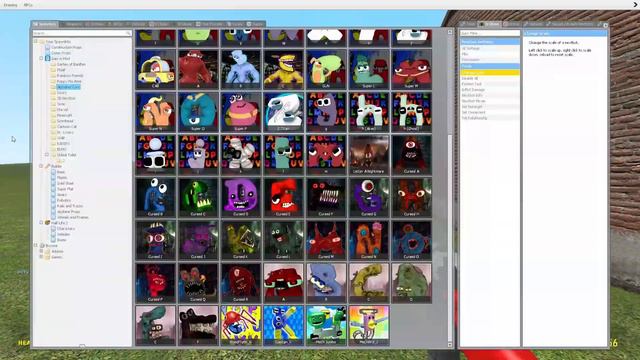This screenshot has width=640, height=360.
Task: Spawn the Cursed H character
Action: pyautogui.click(x=411, y=197)
